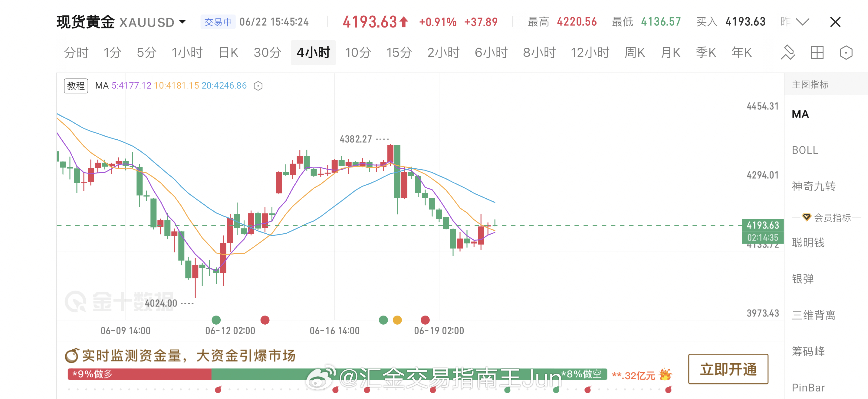Click the 06-16 14:00 time axis label

click(334, 330)
